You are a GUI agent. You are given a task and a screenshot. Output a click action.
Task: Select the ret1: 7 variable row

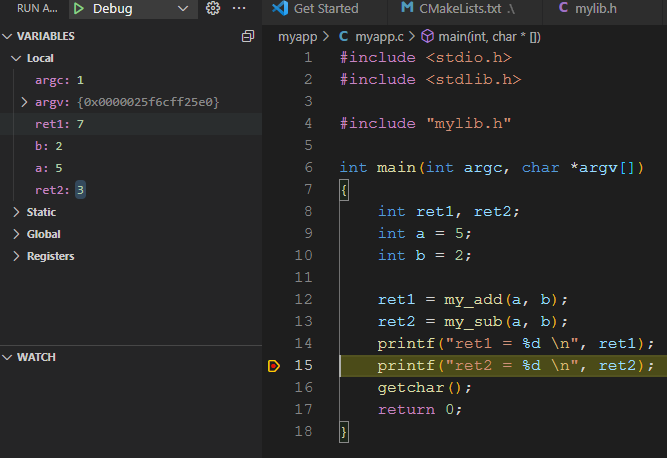click(x=131, y=124)
